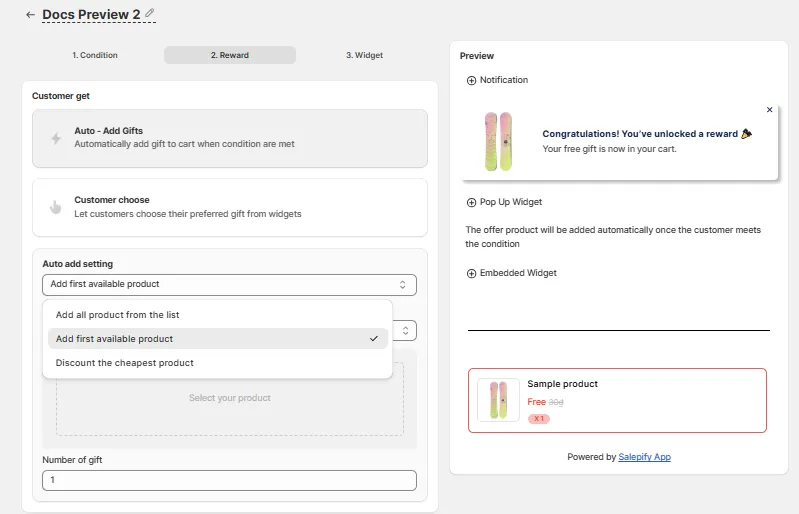Expand the Pop Up Widget preview section

coord(504,202)
